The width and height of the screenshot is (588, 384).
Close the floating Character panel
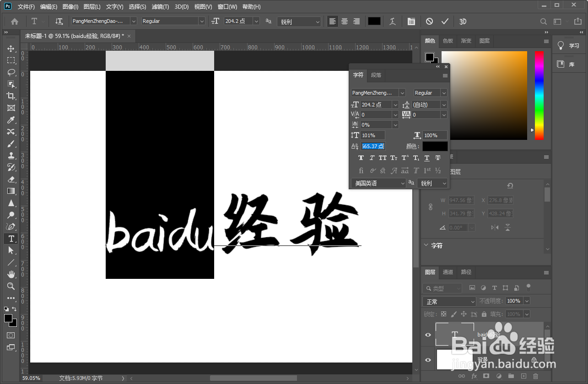click(446, 67)
